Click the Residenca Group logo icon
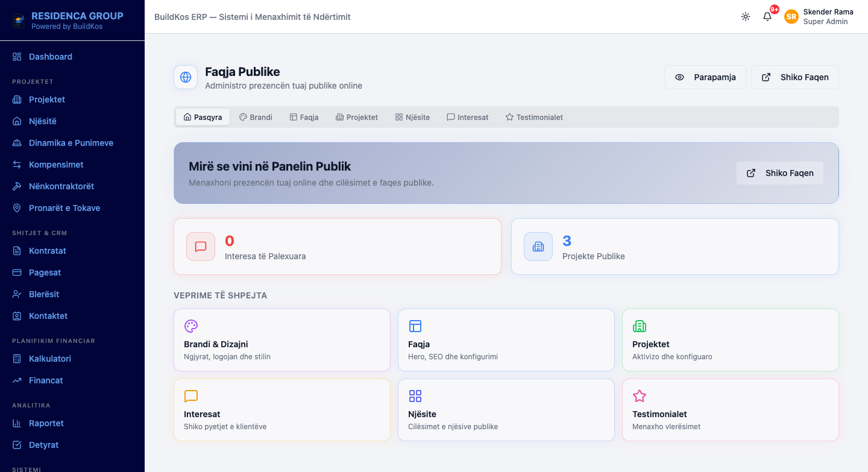Image resolution: width=868 pixels, height=472 pixels. 19,20
